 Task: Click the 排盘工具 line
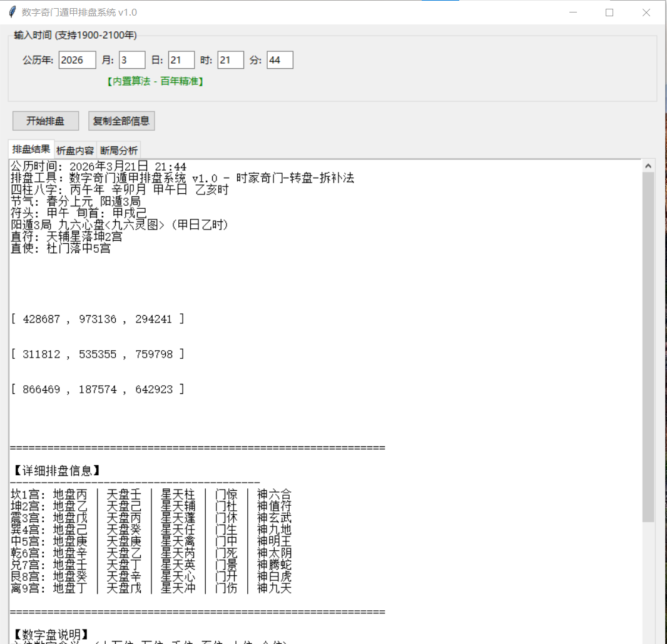click(182, 178)
